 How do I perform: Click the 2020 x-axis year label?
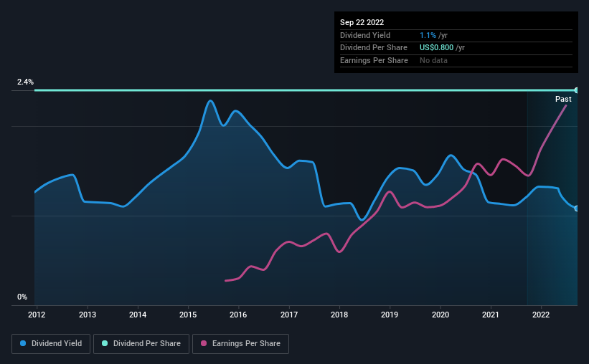440,315
